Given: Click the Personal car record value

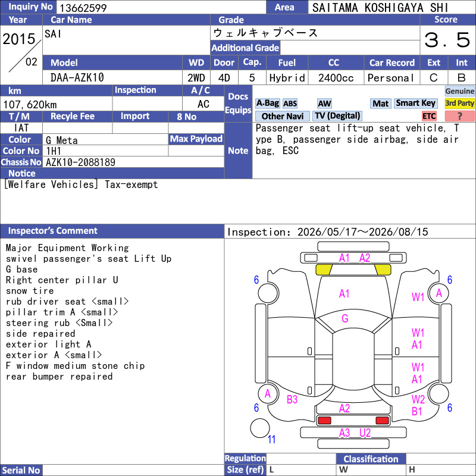Looking at the screenshot, I should pyautogui.click(x=391, y=78).
